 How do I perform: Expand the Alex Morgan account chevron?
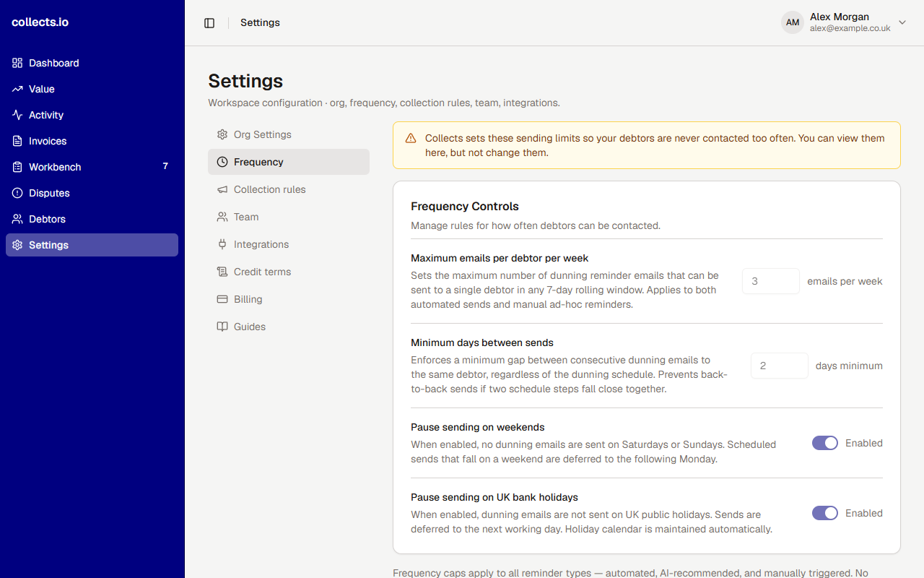pyautogui.click(x=902, y=22)
